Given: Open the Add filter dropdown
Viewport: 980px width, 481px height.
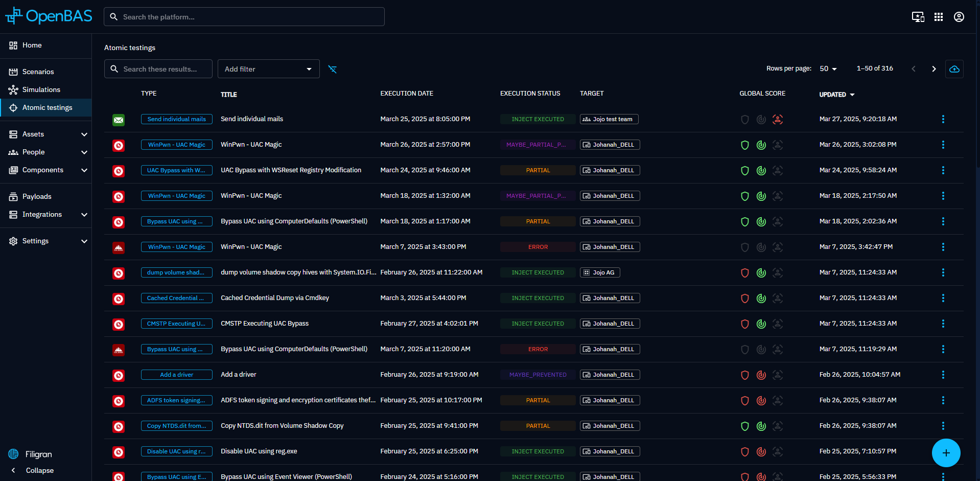Looking at the screenshot, I should [268, 69].
